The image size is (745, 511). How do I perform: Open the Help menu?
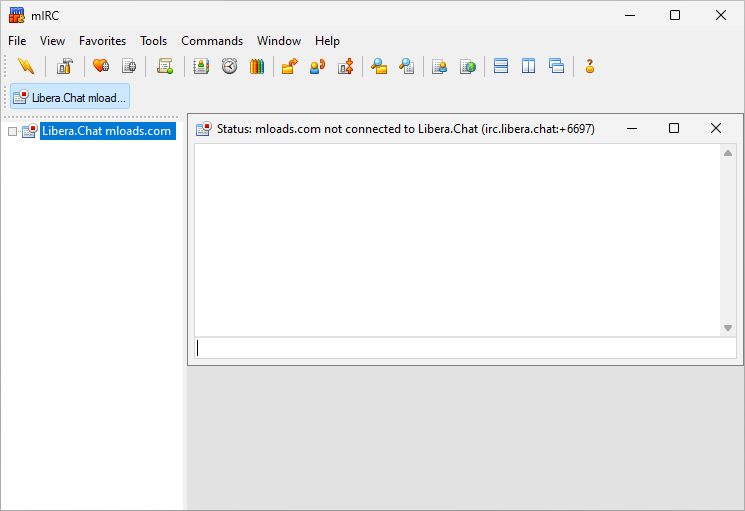click(327, 41)
